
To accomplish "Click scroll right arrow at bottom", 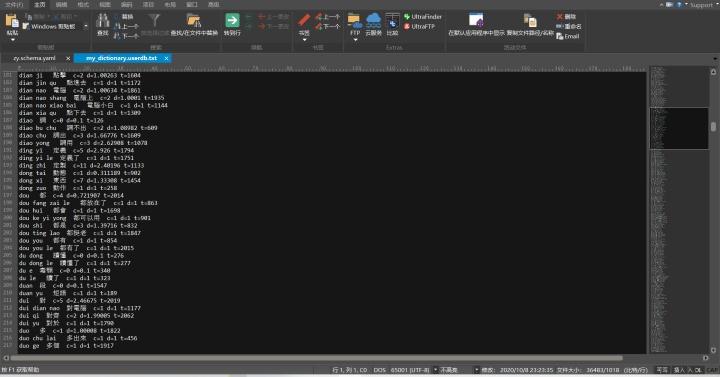I will tap(705, 358).
